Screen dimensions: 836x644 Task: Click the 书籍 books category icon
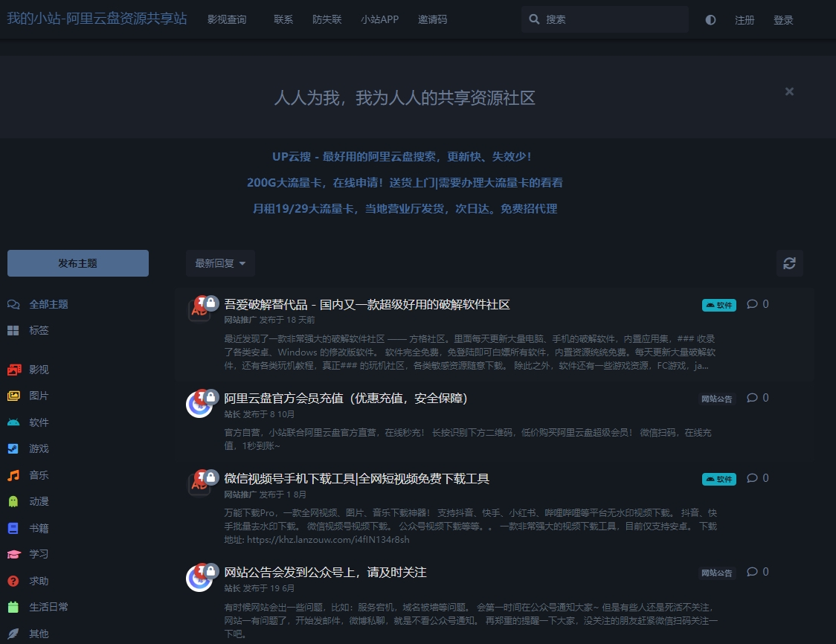pos(13,527)
